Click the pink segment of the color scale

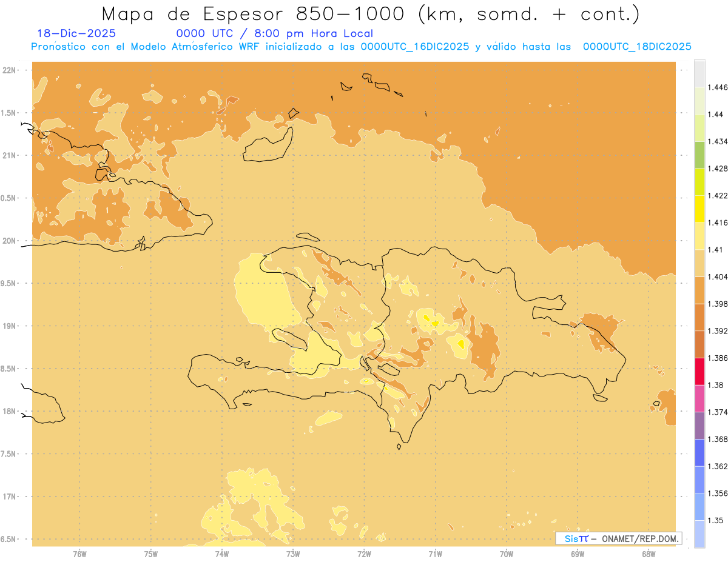699,398
